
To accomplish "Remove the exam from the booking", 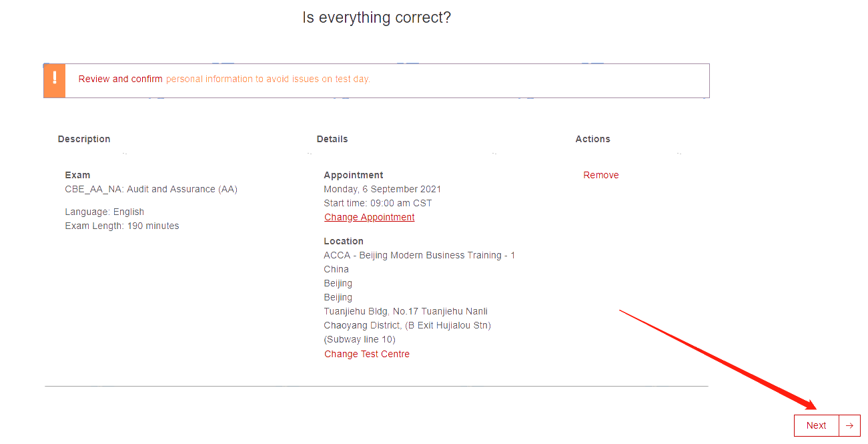I will pos(600,175).
